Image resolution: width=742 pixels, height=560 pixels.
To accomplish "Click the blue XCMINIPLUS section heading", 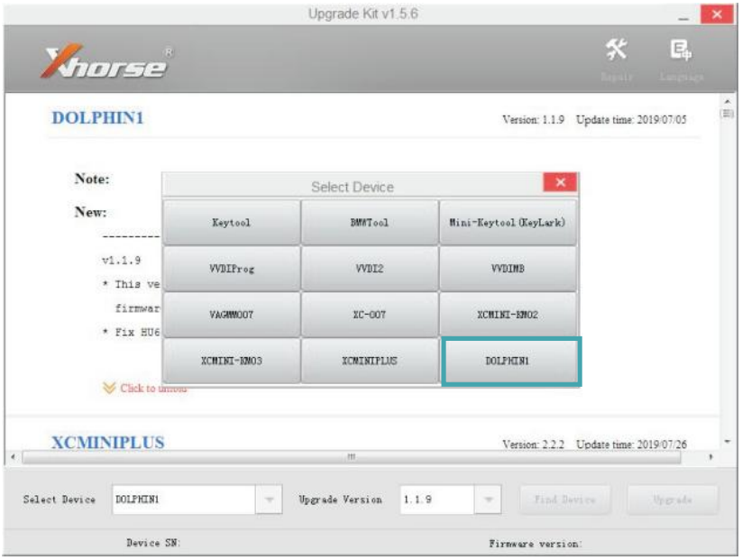I will [108, 443].
